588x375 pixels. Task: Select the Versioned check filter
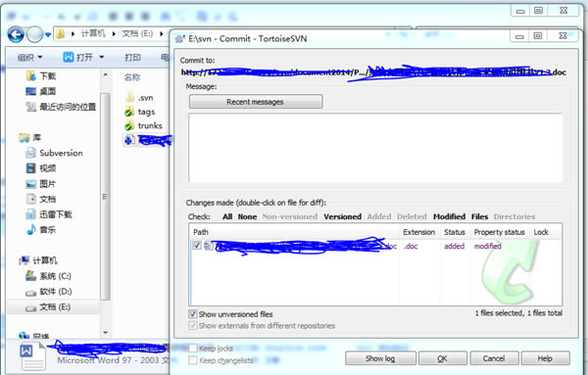click(x=342, y=216)
